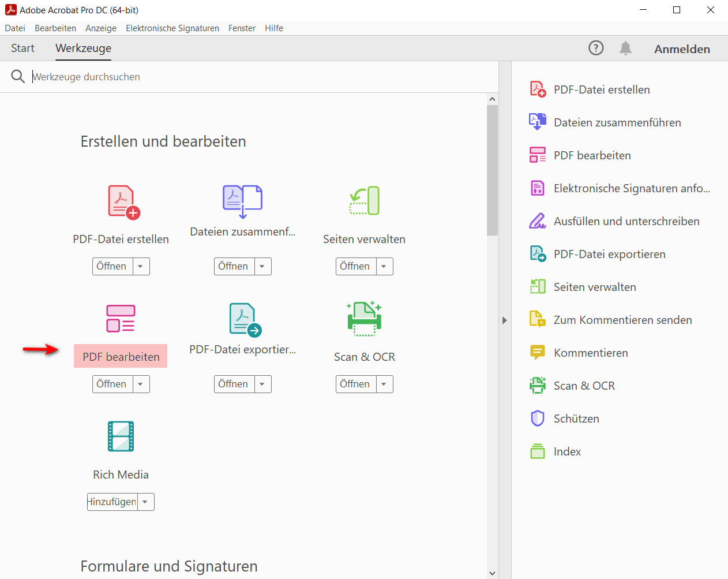Click Rich Media label
728x579 pixels.
[x=121, y=475]
